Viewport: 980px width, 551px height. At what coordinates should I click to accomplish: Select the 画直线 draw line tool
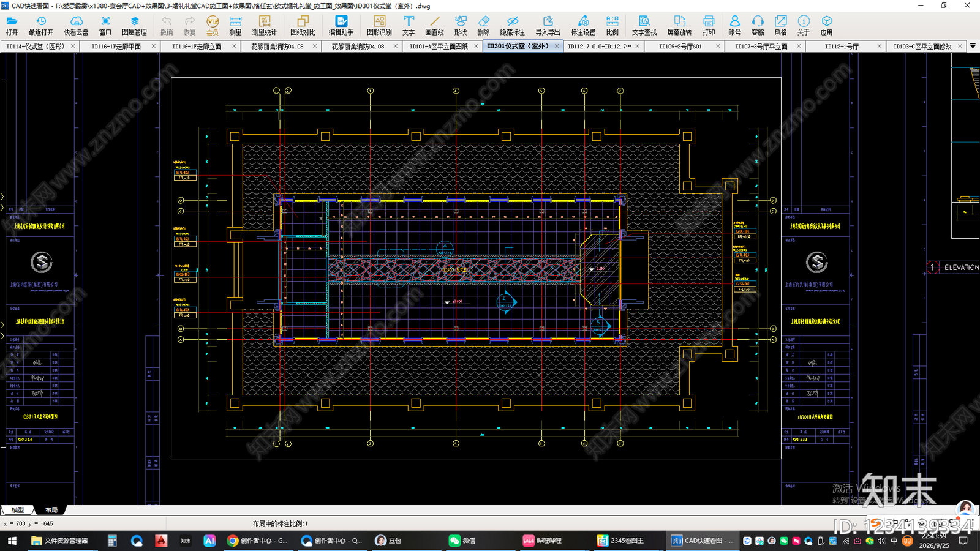coord(435,25)
